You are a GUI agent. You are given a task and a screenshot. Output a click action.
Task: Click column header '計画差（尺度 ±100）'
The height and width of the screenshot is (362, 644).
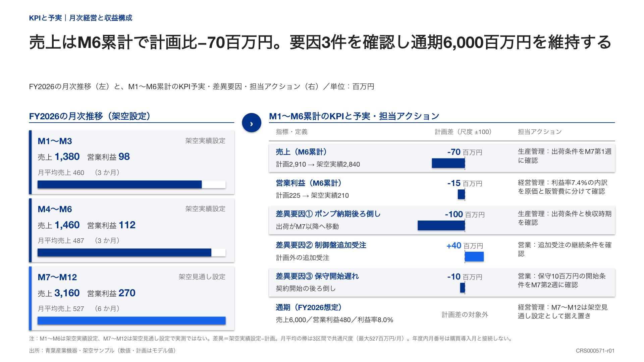pos(463,132)
